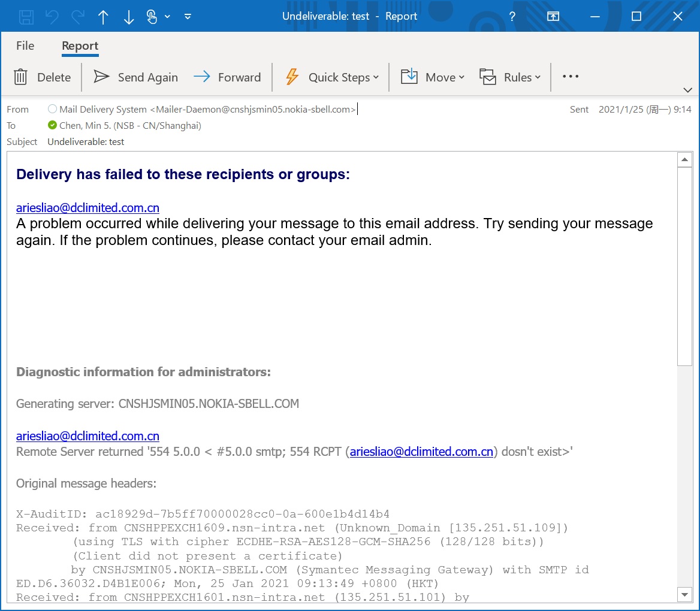Collapse the ribbon using chevron arrow
This screenshot has height=611, width=700.
[x=687, y=90]
